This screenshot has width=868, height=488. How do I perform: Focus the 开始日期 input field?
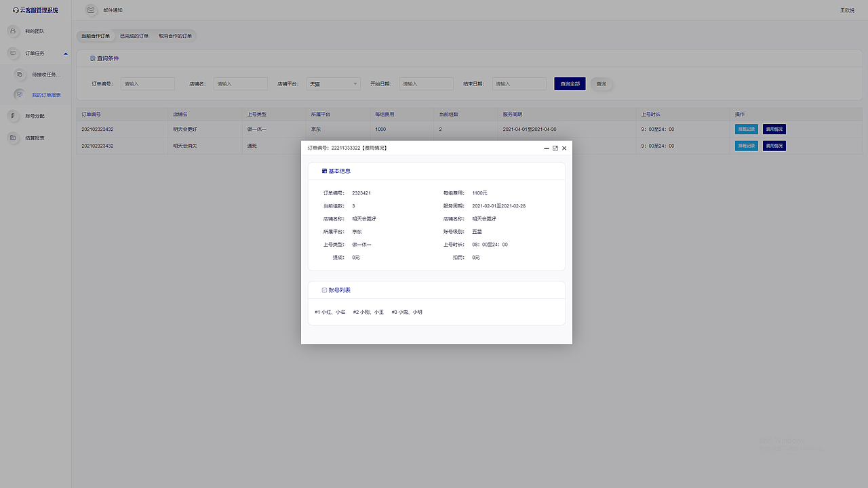pyautogui.click(x=427, y=84)
